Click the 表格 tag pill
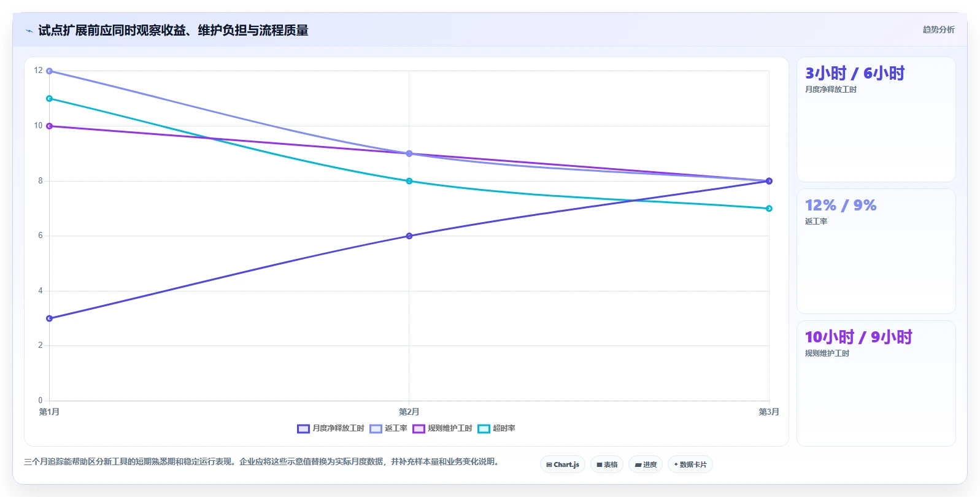This screenshot has width=980, height=497. point(607,464)
